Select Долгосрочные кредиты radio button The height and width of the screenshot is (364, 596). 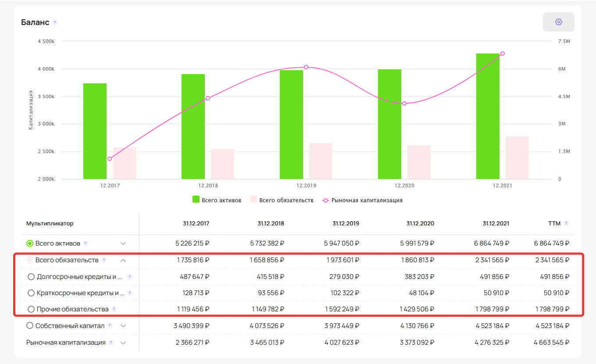coord(31,277)
